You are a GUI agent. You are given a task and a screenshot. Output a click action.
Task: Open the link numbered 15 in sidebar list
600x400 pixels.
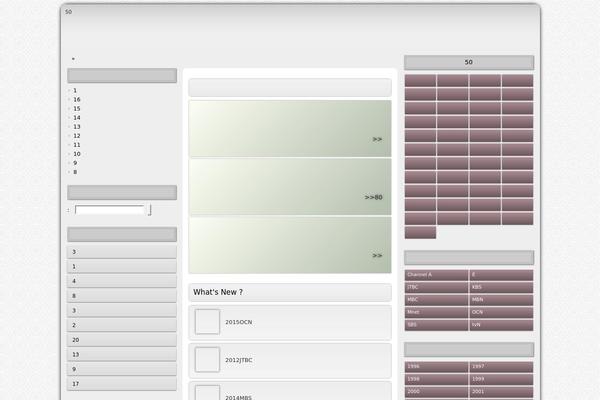(x=77, y=109)
